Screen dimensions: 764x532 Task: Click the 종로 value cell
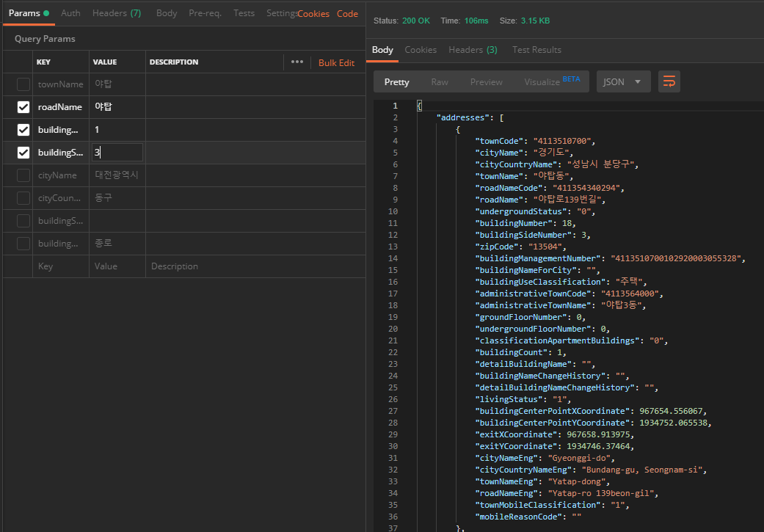tap(117, 244)
